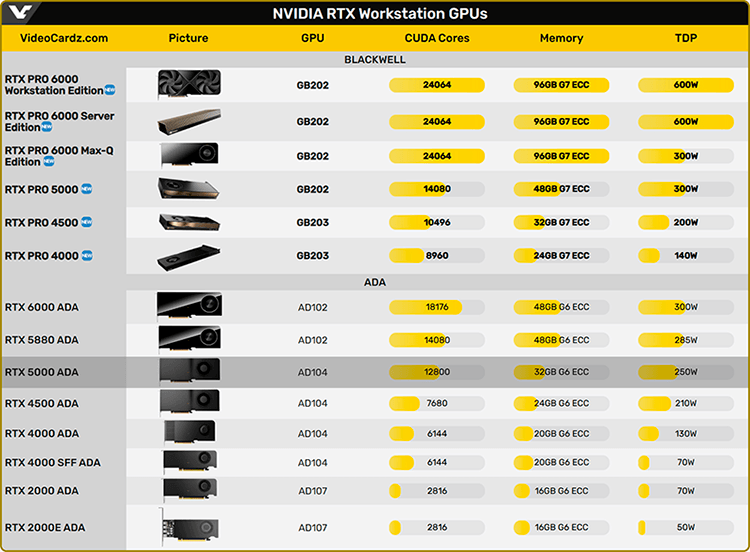Click the Picture column header
Viewport: 750px width, 552px height.
(188, 38)
